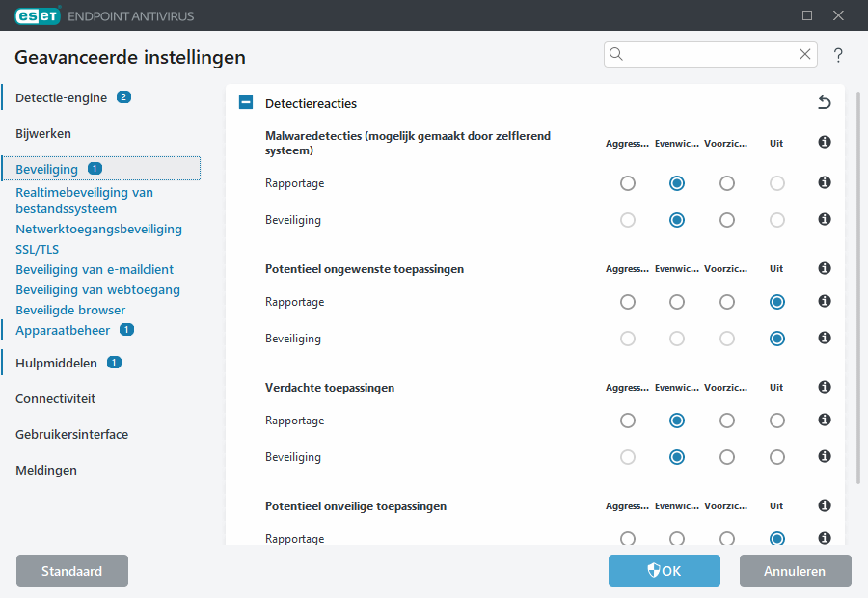Click info icon for Potentieel ongewenste toepassingen
The height and width of the screenshot is (598, 868).
click(825, 269)
